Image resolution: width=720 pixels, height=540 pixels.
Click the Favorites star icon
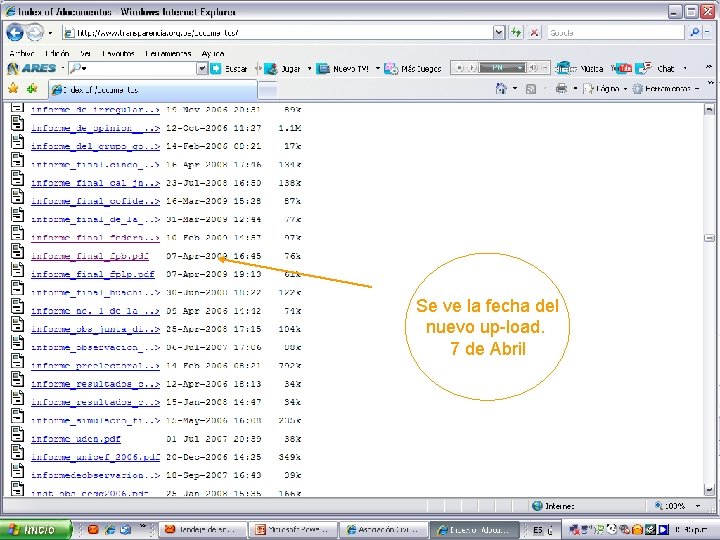(12, 89)
